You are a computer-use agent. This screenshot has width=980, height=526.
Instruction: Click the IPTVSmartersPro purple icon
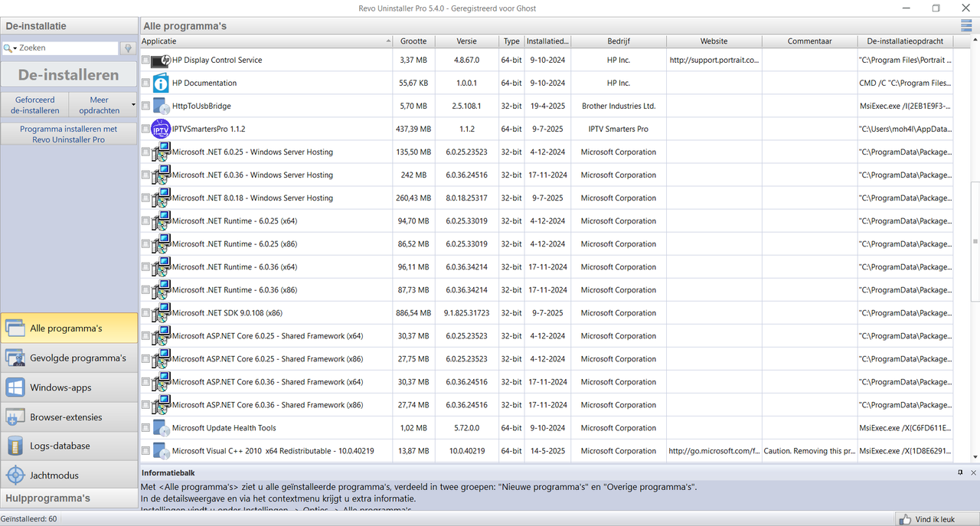pyautogui.click(x=161, y=129)
